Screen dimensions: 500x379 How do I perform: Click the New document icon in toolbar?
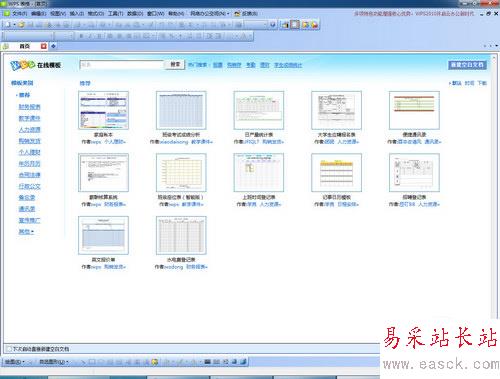(8, 24)
